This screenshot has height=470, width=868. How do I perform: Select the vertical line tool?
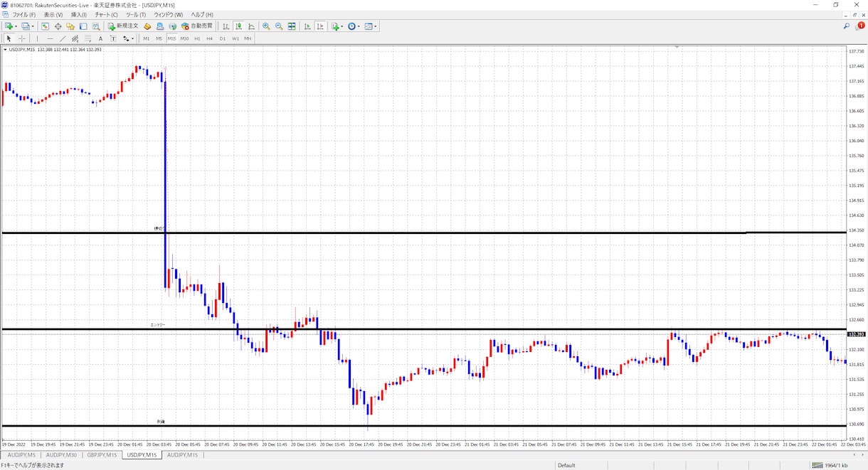pos(37,38)
